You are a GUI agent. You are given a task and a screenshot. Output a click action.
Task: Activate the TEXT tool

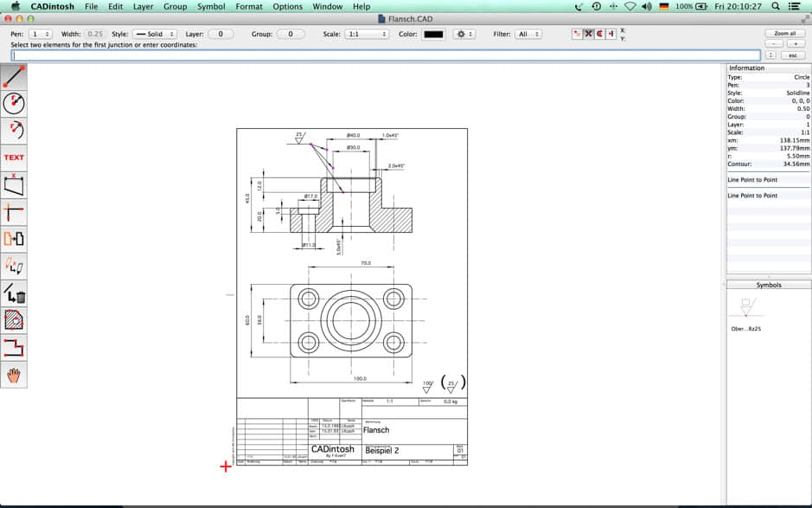pos(14,158)
